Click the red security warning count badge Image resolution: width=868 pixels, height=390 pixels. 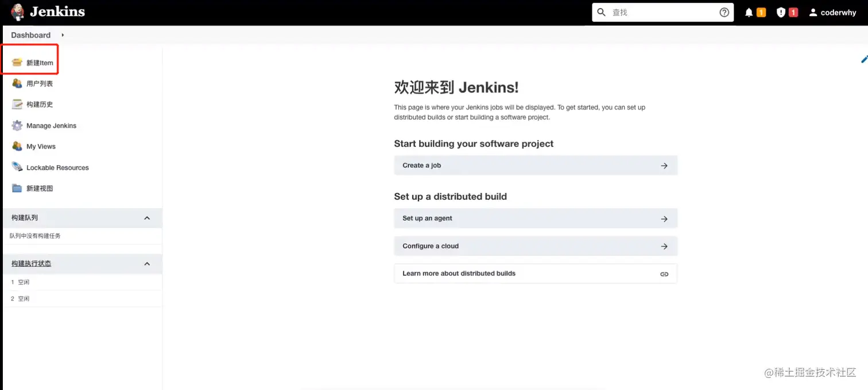793,12
